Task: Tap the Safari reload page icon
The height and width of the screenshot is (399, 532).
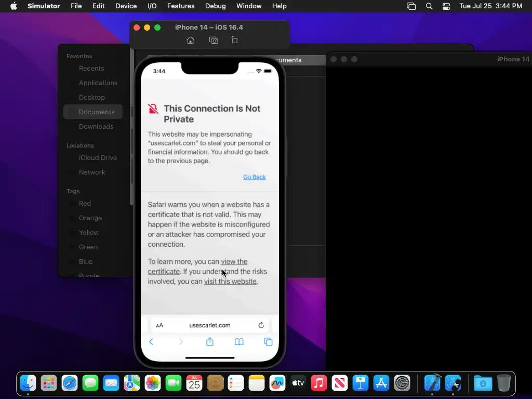Action: pyautogui.click(x=261, y=325)
